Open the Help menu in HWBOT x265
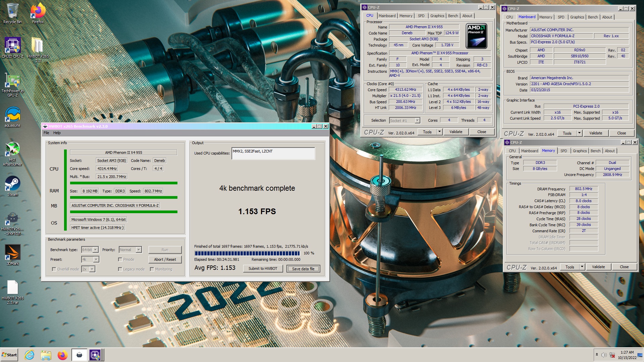Image resolution: width=644 pixels, height=362 pixels. click(57, 133)
